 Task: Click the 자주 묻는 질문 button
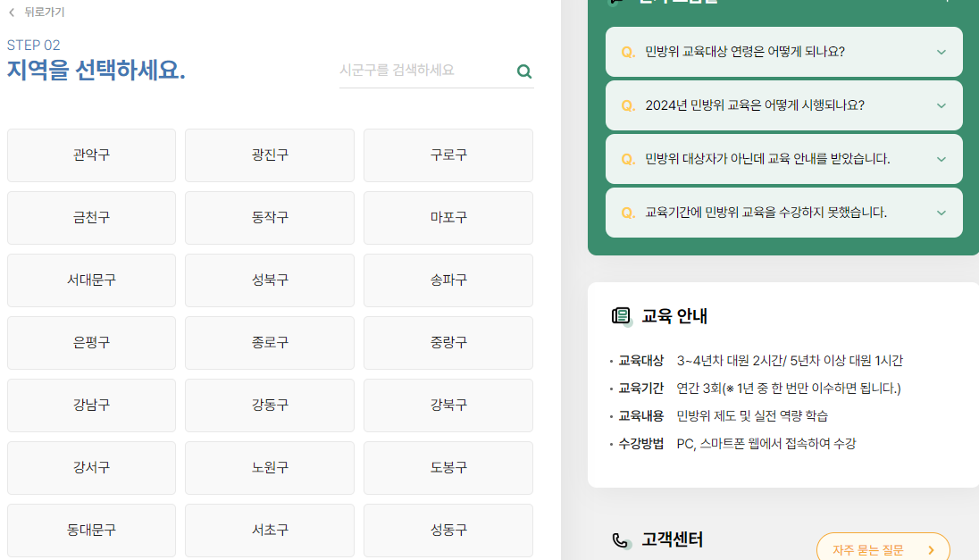(x=883, y=550)
